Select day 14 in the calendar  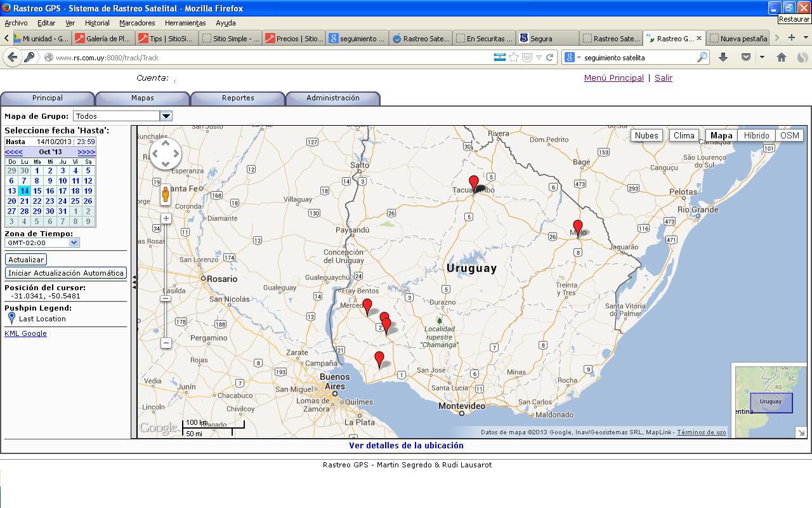point(24,190)
